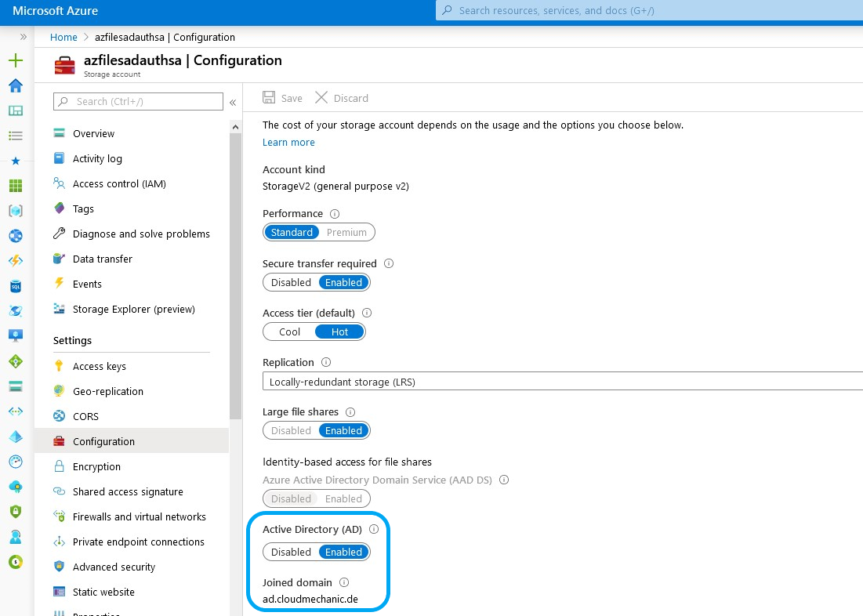
Task: Set Active Directory (AD) to Enabled
Action: tap(343, 553)
